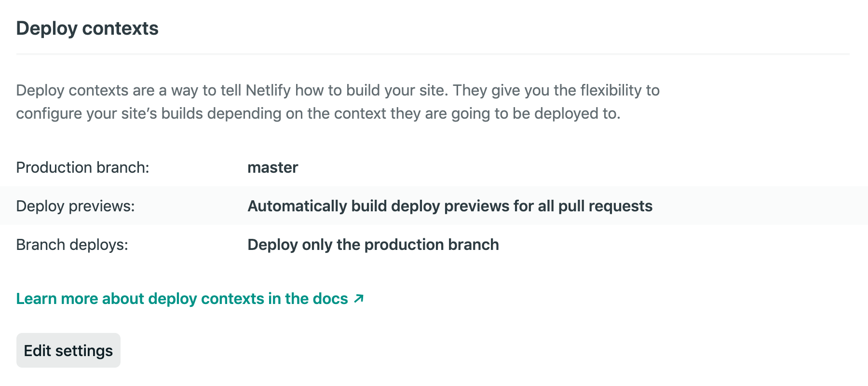Select the Production branch label
Image resolution: width=868 pixels, height=386 pixels.
(x=82, y=167)
